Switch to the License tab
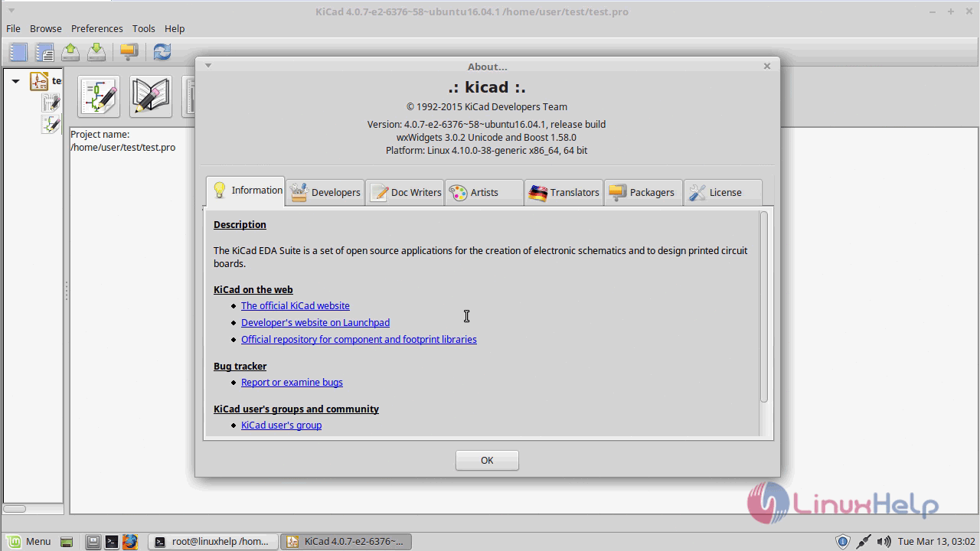Image resolution: width=980 pixels, height=551 pixels. pos(724,192)
